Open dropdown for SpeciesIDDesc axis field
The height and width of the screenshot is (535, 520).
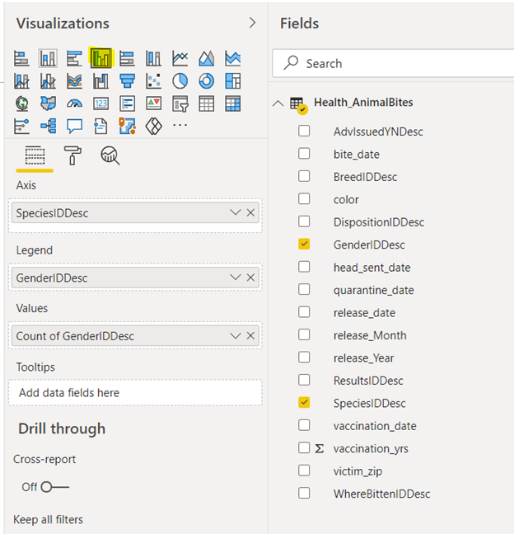point(235,213)
